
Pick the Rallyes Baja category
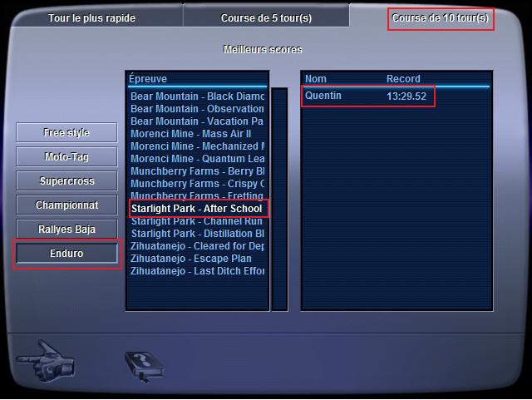pyautogui.click(x=66, y=229)
